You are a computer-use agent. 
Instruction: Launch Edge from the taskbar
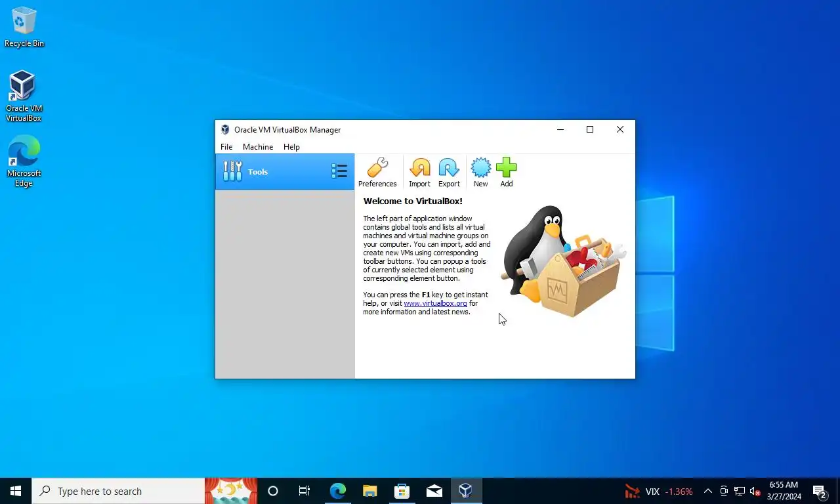tap(337, 491)
